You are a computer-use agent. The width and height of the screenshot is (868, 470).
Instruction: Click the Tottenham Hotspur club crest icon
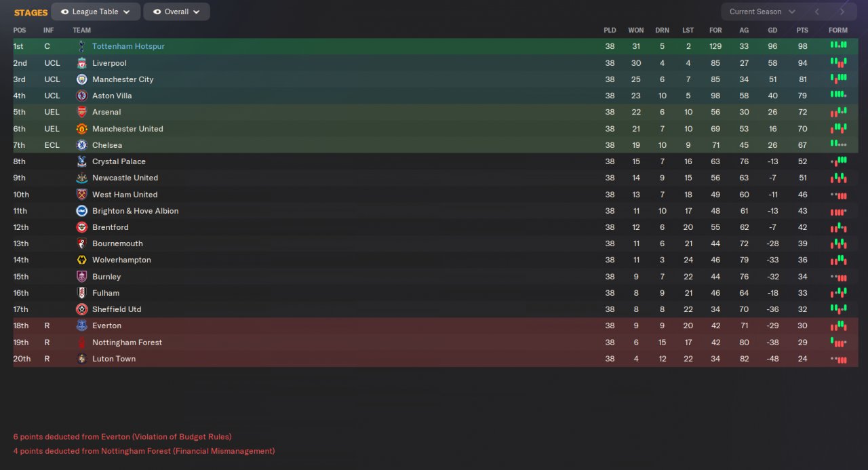click(81, 46)
